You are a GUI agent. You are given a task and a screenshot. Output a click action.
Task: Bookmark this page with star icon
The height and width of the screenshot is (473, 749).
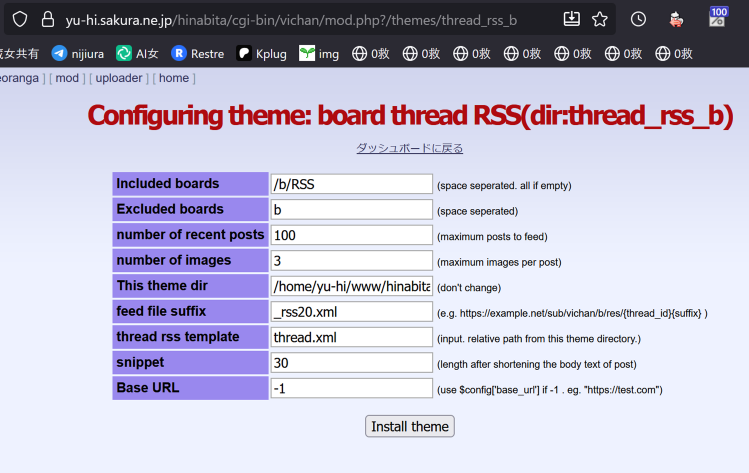pyautogui.click(x=600, y=18)
